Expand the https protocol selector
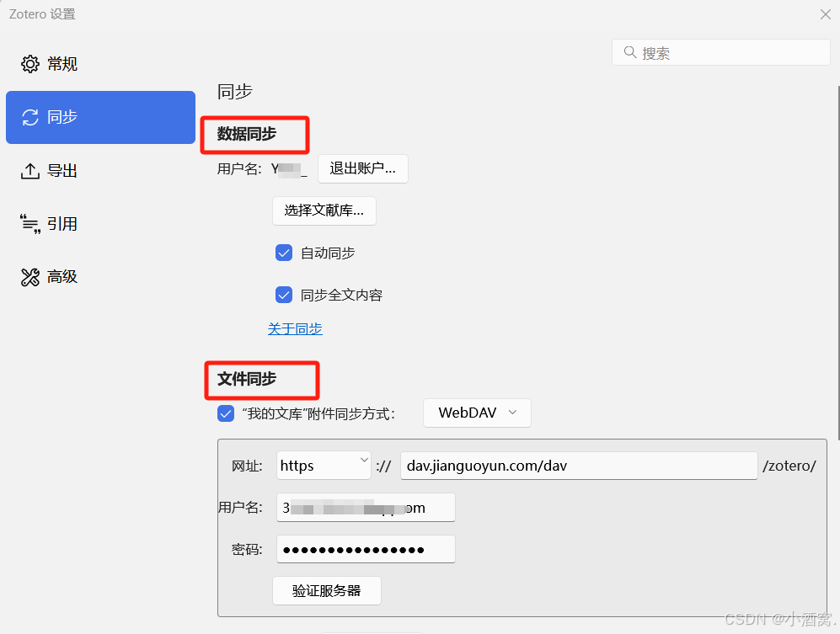840x634 pixels. 323,465
